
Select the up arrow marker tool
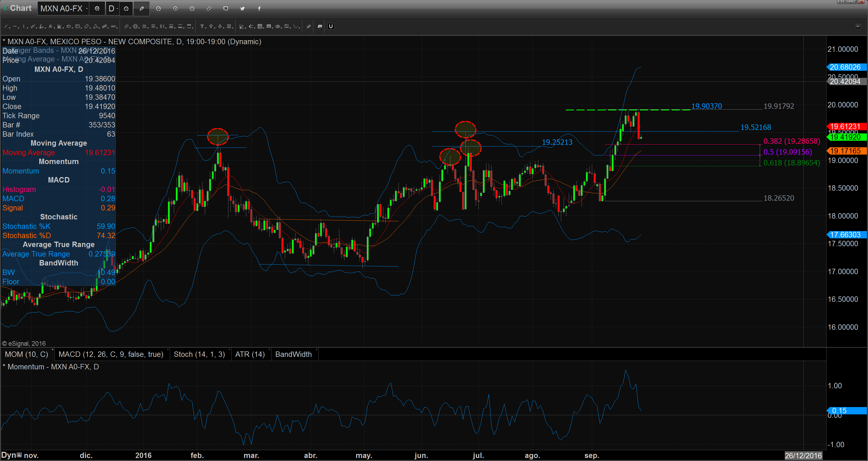(x=211, y=26)
